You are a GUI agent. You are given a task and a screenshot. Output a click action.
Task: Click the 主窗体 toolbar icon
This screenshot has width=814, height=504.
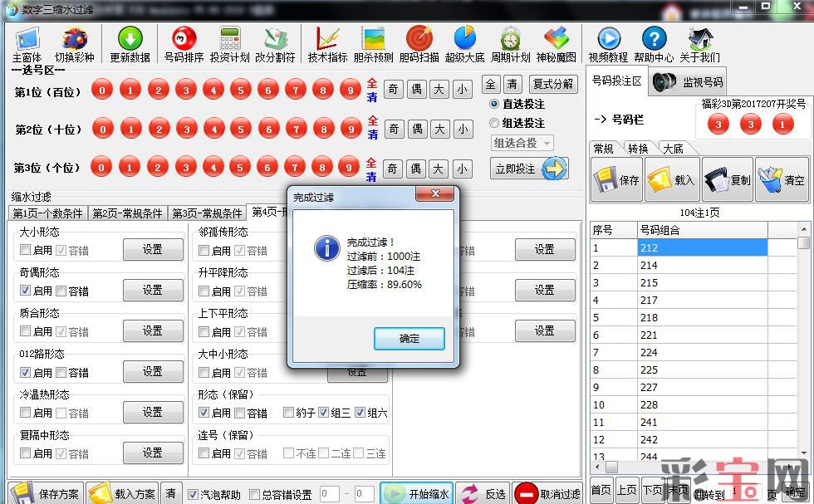click(27, 45)
